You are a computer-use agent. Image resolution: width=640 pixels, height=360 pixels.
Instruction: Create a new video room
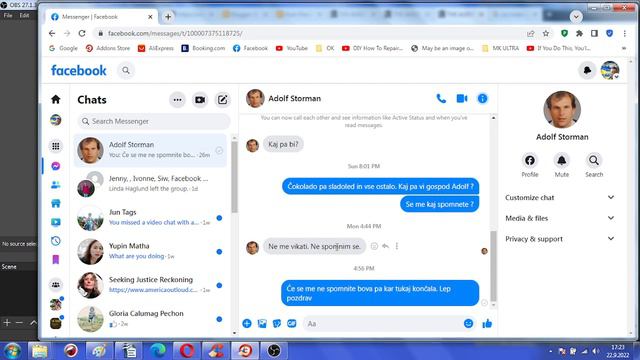tap(200, 100)
